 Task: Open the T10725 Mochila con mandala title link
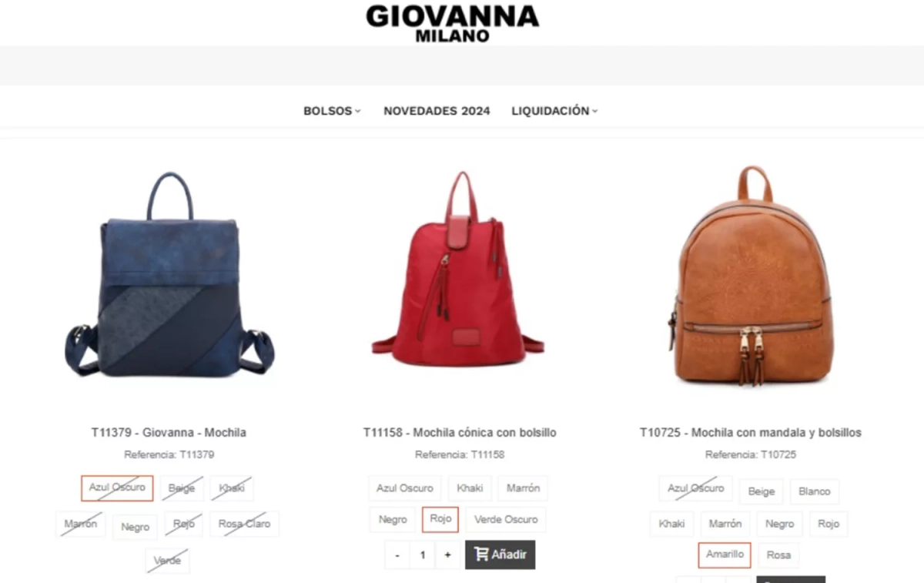click(x=751, y=433)
